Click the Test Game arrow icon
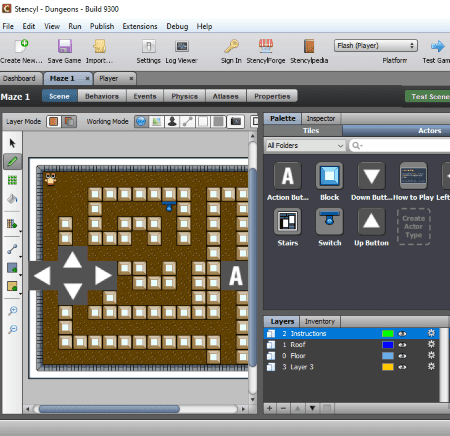The width and height of the screenshot is (450, 436). (x=438, y=46)
